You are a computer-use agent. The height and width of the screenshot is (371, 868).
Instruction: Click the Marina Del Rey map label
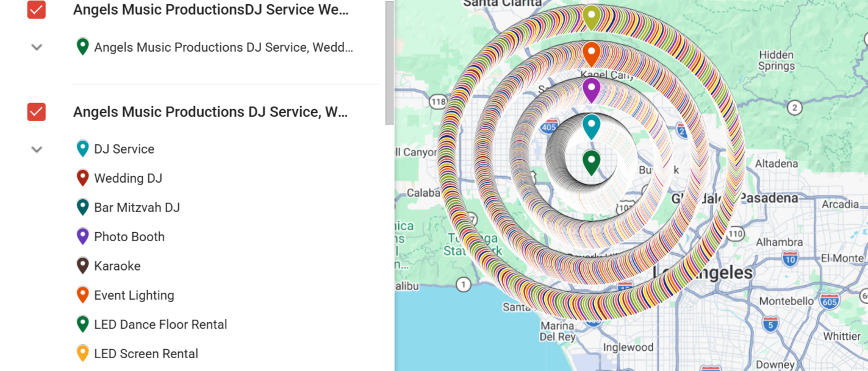pos(557,331)
